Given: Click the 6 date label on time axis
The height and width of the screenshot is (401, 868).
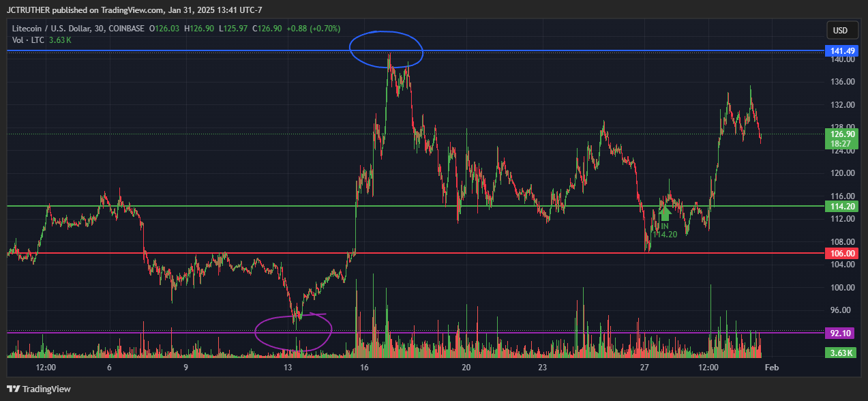Looking at the screenshot, I should 110,368.
